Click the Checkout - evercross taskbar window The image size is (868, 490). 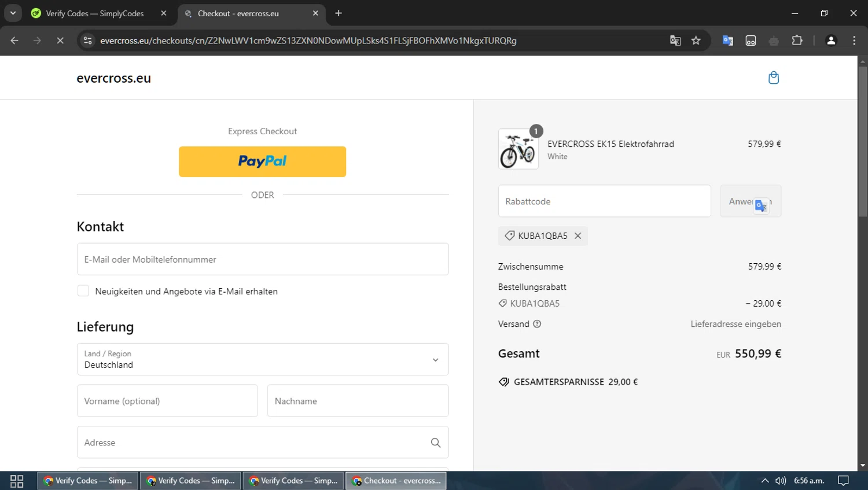click(396, 481)
